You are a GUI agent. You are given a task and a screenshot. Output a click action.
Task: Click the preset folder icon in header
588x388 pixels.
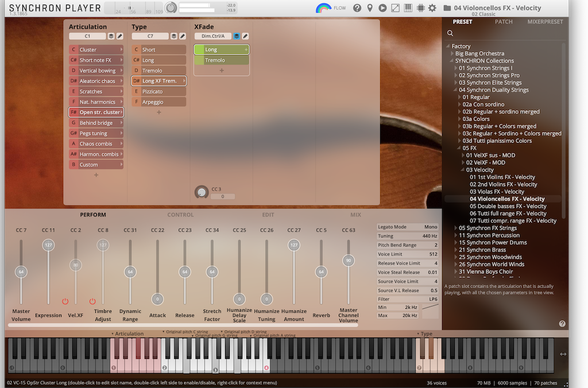(x=447, y=8)
